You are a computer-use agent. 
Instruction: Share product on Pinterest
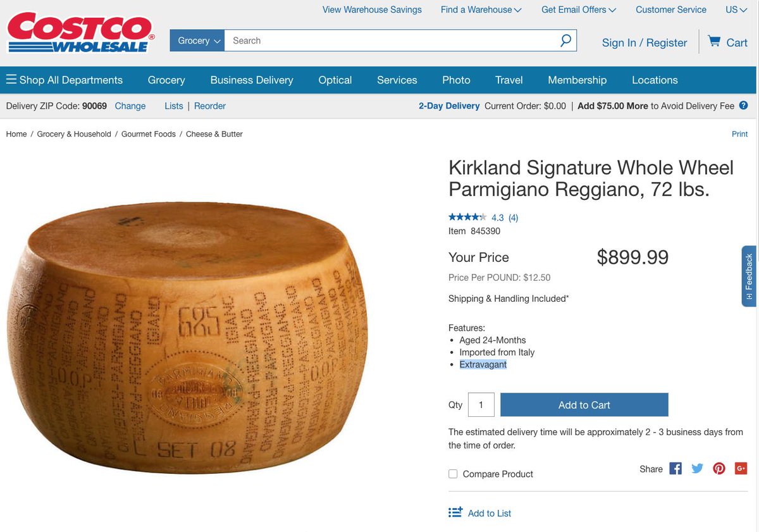719,469
